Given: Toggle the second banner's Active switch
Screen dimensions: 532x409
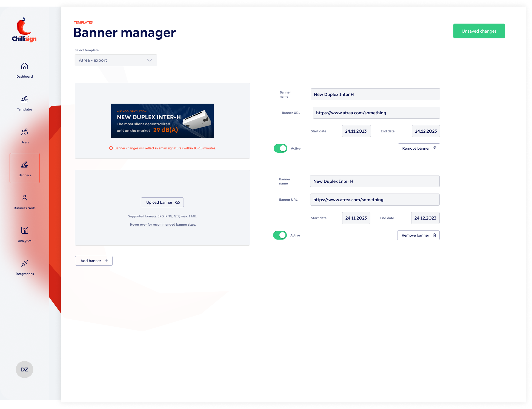Looking at the screenshot, I should click(280, 235).
